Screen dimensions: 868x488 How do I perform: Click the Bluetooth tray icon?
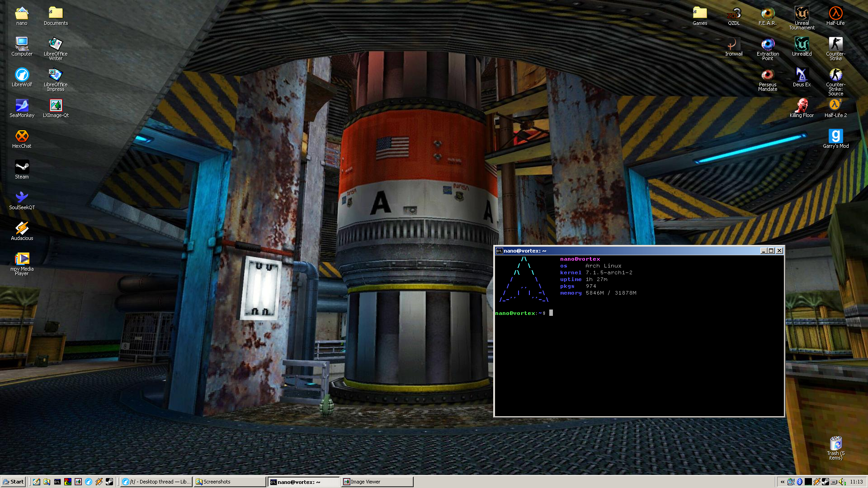(799, 482)
